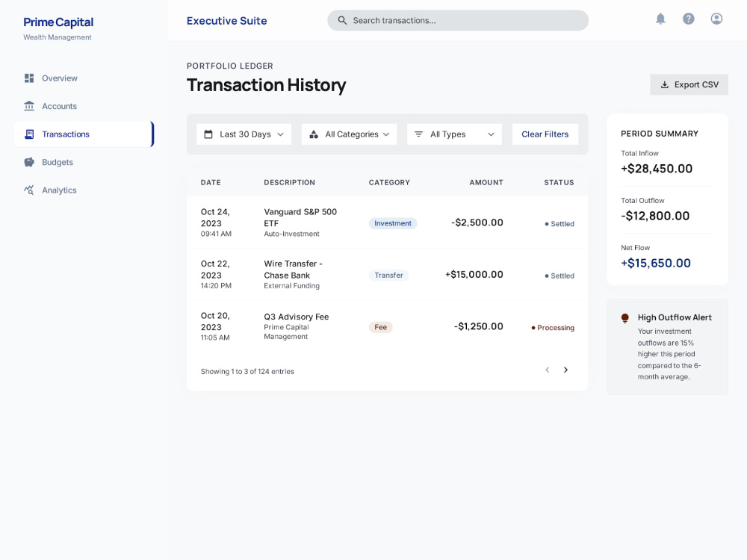747x560 pixels.
Task: Expand the All Categories dropdown
Action: click(349, 134)
